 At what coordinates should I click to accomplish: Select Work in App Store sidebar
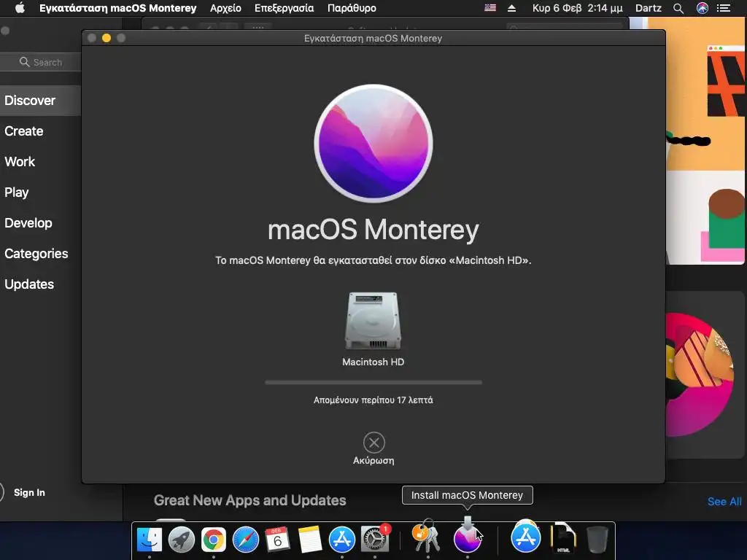tap(20, 162)
